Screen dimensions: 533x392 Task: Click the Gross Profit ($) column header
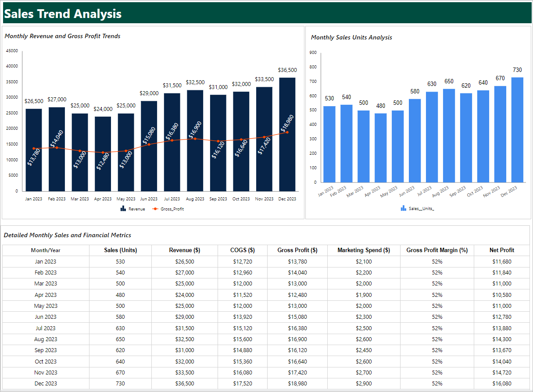[297, 250]
